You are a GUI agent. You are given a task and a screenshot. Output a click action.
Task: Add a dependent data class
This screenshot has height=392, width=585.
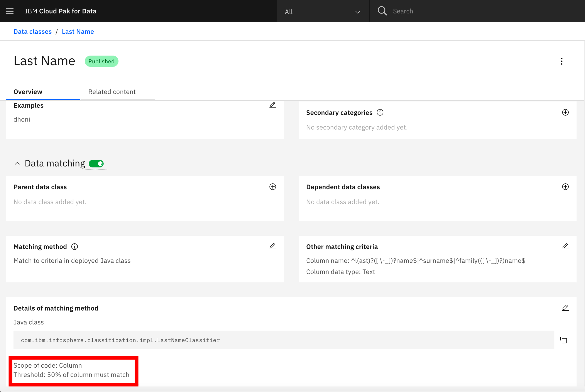tap(565, 187)
